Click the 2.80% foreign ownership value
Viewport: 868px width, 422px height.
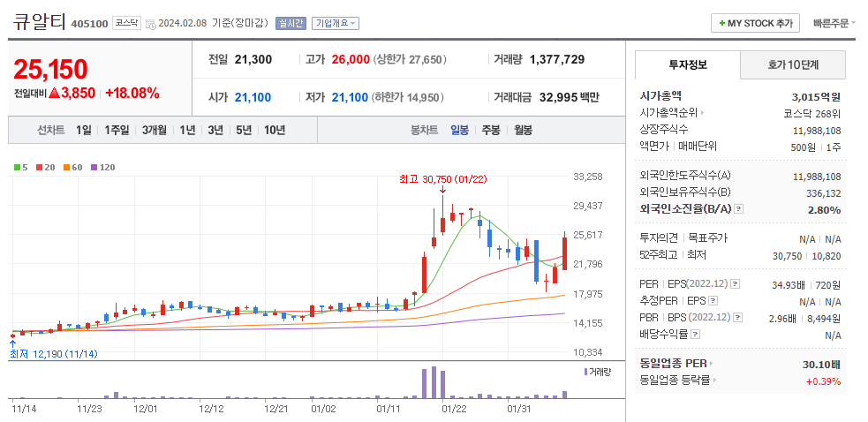click(x=826, y=210)
